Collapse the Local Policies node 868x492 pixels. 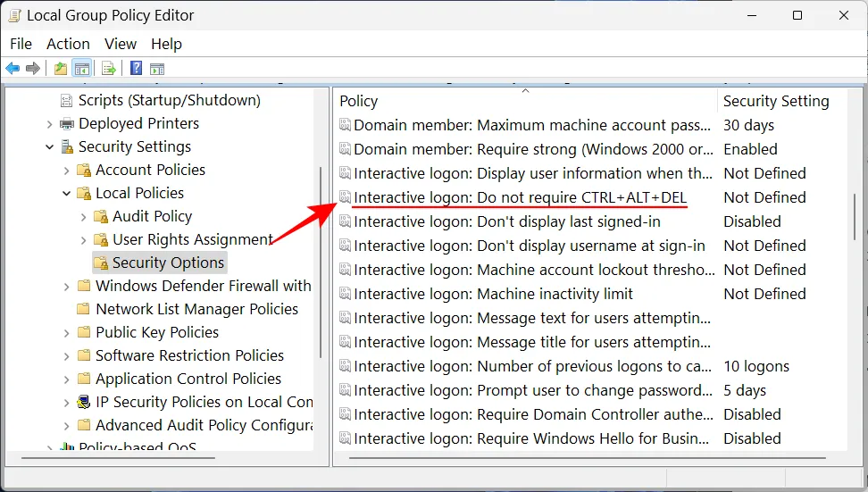tap(67, 193)
